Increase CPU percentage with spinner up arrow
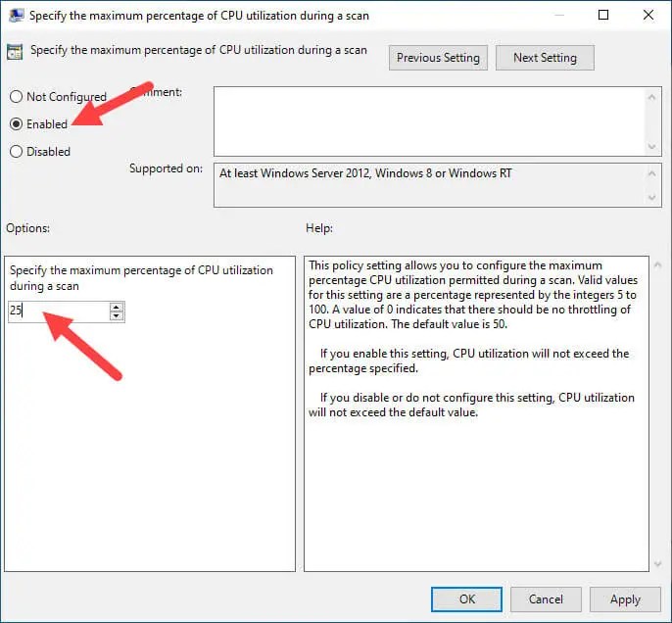Screen dimensions: 672x623 point(117,307)
